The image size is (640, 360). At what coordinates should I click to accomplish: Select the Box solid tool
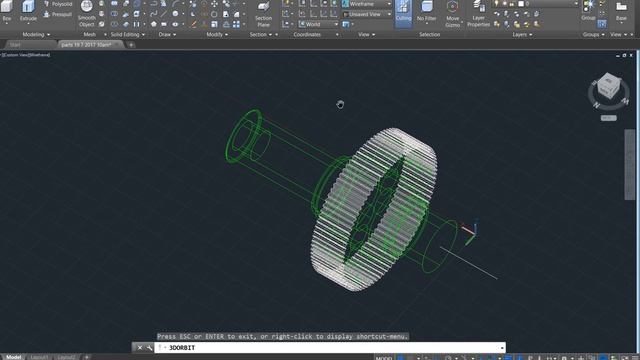point(7,11)
